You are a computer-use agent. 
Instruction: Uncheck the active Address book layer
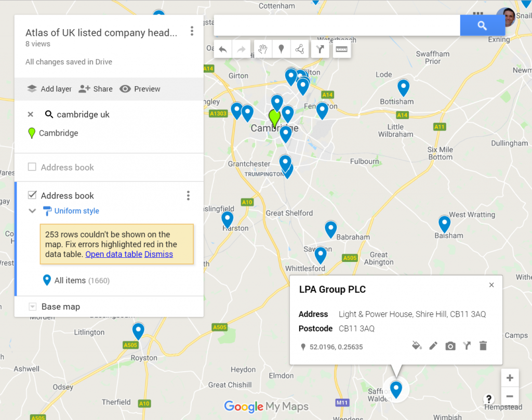coord(32,195)
